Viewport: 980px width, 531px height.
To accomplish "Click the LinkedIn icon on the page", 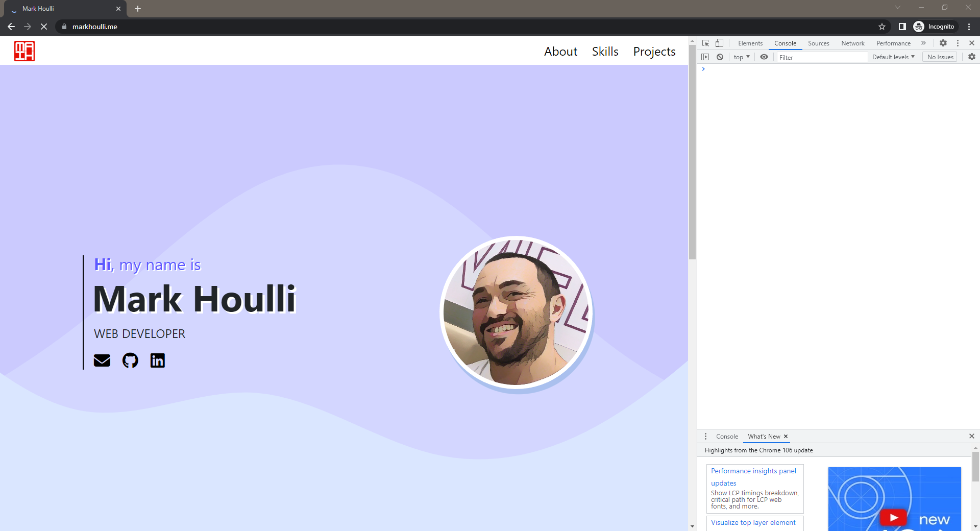I will click(157, 360).
